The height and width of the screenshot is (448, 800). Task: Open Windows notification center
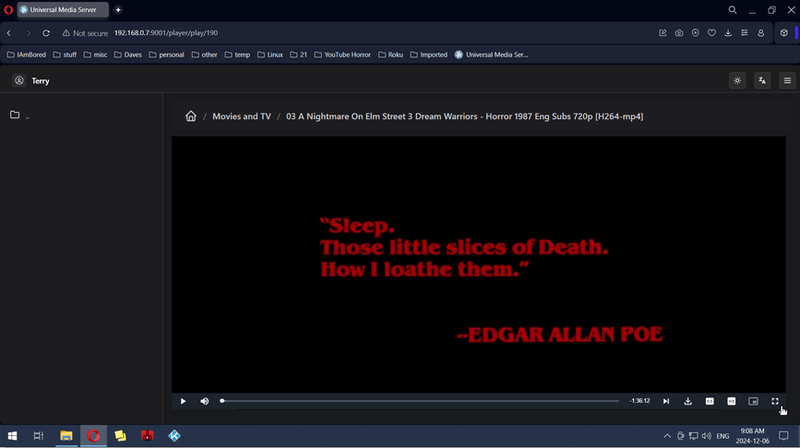784,436
